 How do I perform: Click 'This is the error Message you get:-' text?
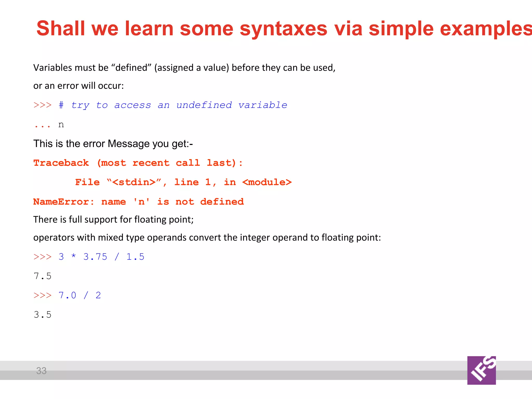(113, 144)
